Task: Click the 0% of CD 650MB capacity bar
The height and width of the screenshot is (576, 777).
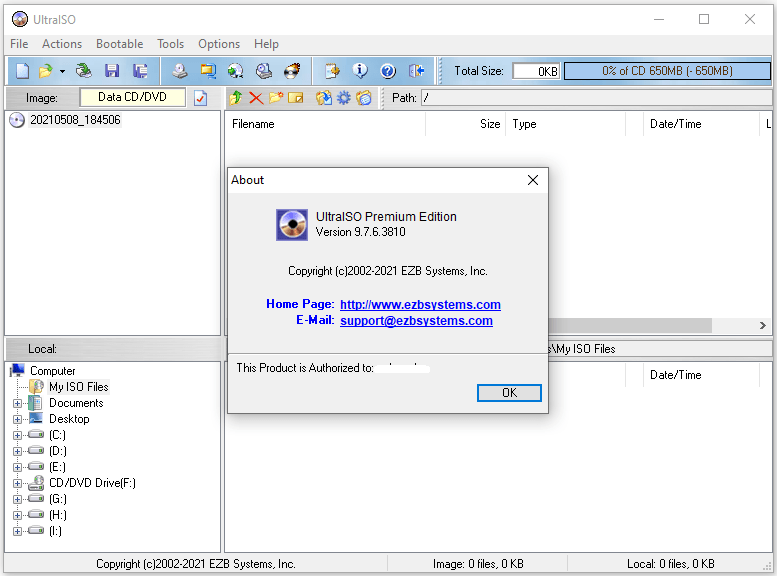Action: pyautogui.click(x=667, y=71)
